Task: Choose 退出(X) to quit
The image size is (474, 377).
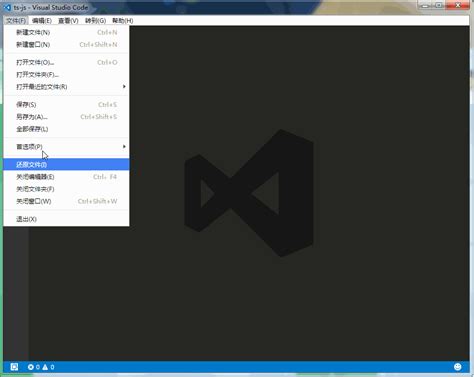Action: coord(66,219)
